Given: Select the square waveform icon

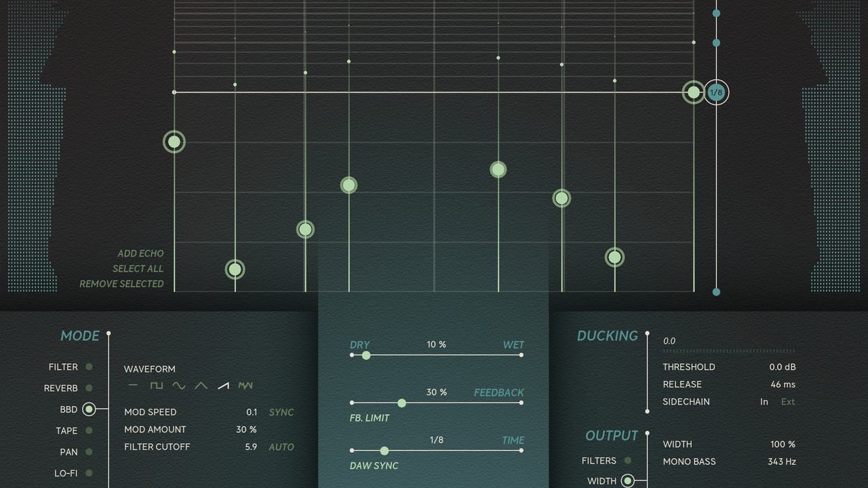Looking at the screenshot, I should [157, 386].
